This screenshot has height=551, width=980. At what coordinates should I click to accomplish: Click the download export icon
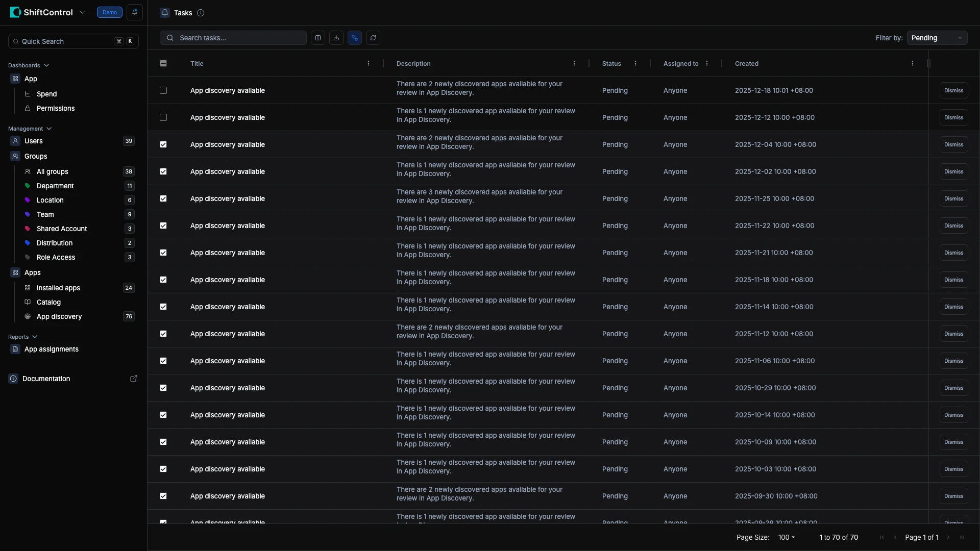point(336,38)
